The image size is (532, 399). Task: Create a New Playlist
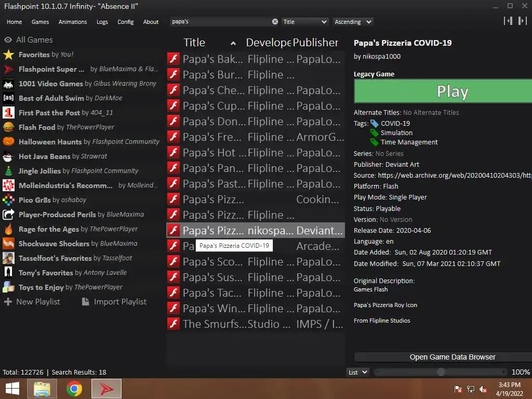32,302
